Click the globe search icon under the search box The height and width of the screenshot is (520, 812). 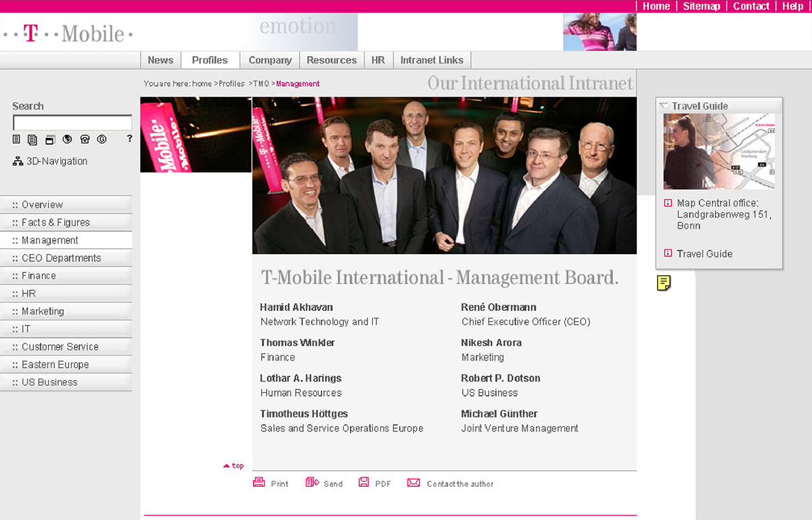(68, 139)
